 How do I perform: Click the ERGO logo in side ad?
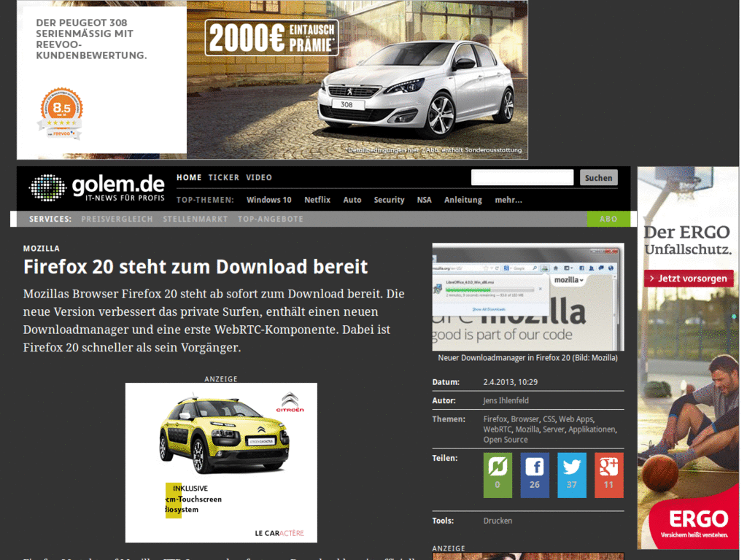point(698,519)
